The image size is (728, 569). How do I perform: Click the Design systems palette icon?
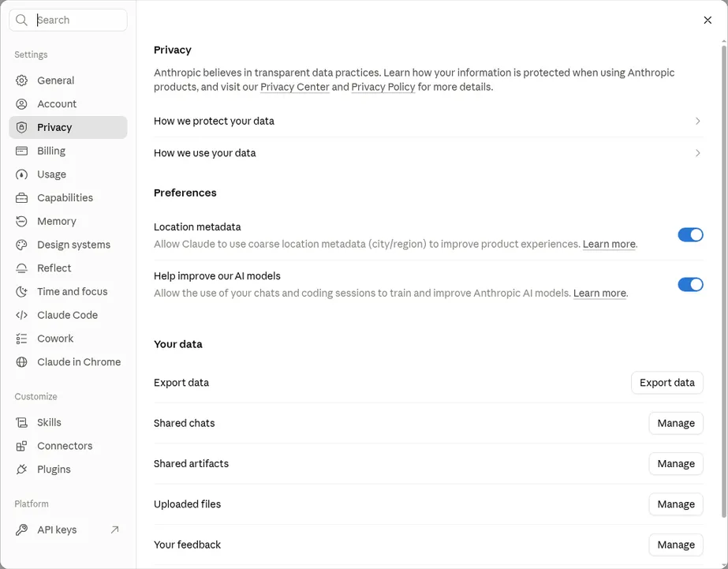21,245
